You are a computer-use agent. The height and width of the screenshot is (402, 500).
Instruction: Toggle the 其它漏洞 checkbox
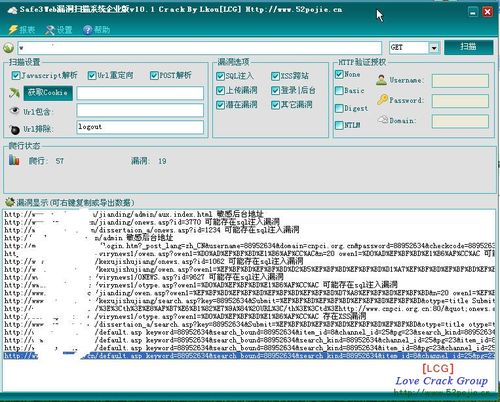point(275,105)
